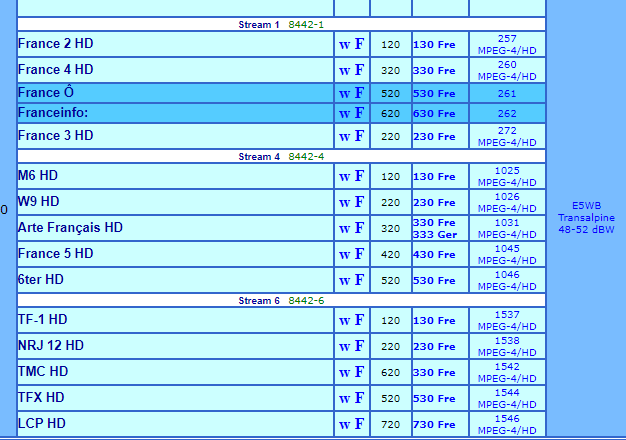Click the TMC HD channel name
Screen dimensions: 626x440
[43, 371]
